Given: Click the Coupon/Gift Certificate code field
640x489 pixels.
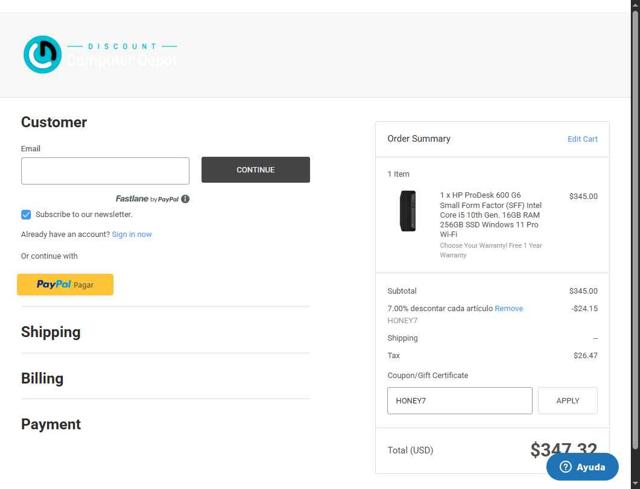Looking at the screenshot, I should (459, 401).
